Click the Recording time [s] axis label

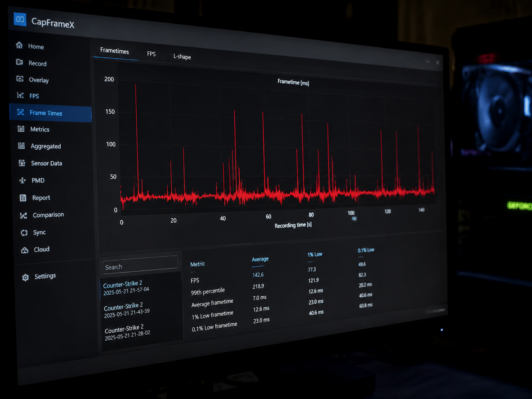pos(293,225)
